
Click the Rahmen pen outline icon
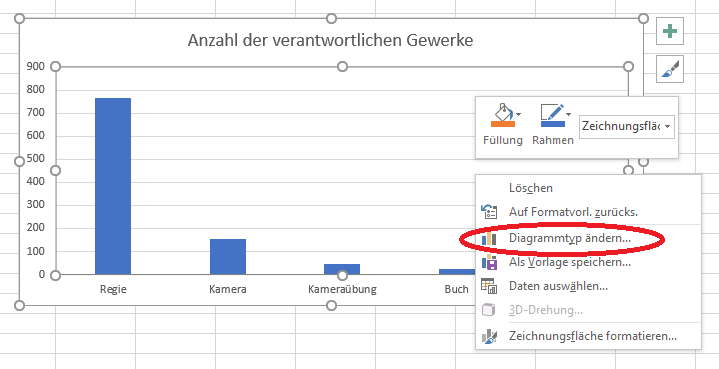552,116
